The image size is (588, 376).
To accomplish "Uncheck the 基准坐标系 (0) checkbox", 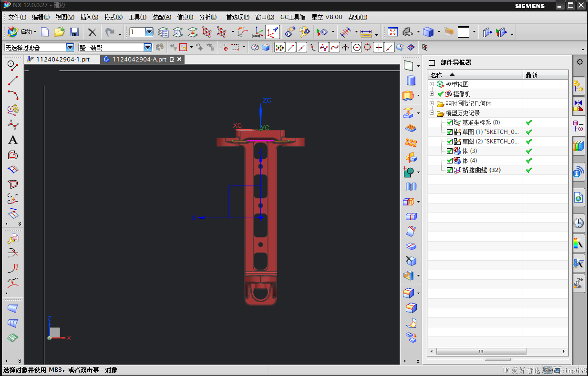I will pyautogui.click(x=449, y=122).
